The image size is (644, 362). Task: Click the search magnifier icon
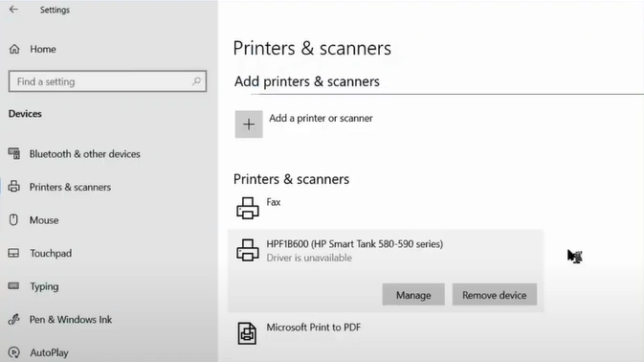(x=196, y=81)
